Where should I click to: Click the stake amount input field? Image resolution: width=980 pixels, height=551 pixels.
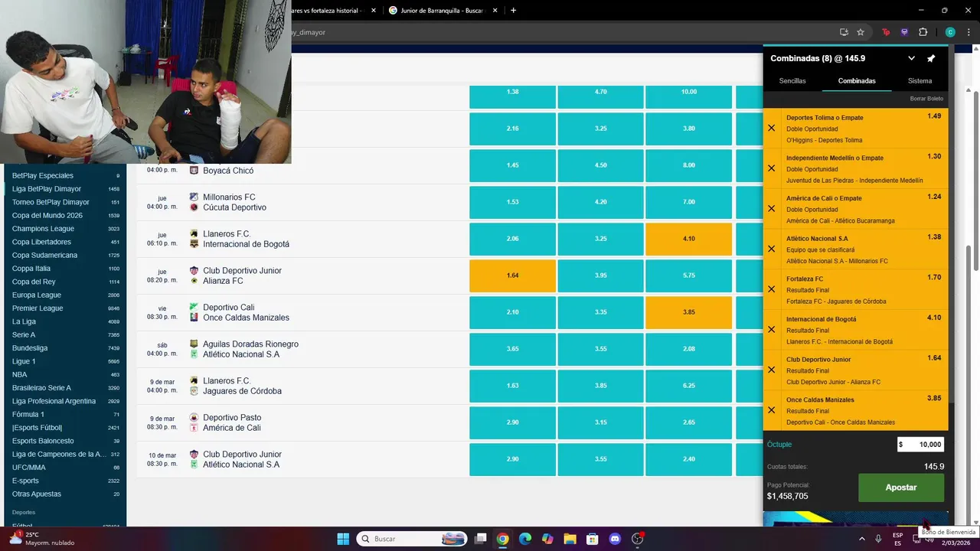click(x=920, y=445)
